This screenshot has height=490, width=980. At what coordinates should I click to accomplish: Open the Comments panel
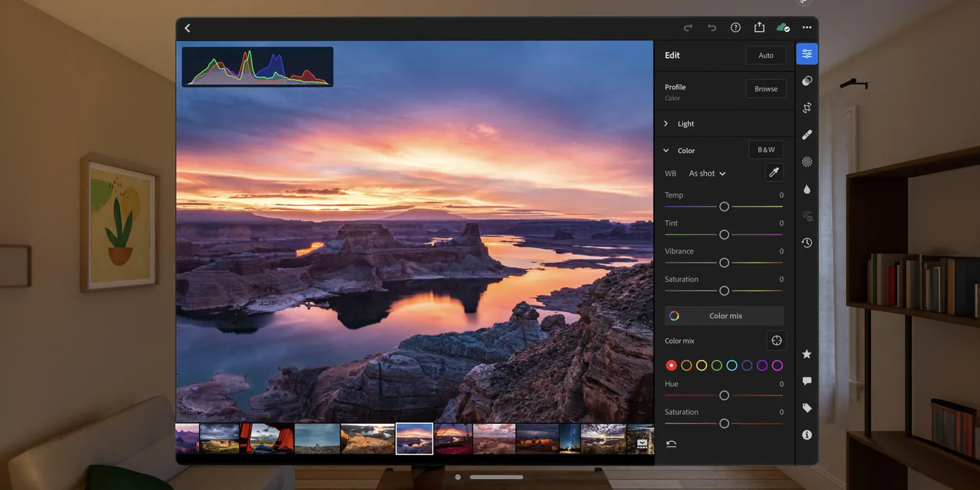(x=807, y=380)
